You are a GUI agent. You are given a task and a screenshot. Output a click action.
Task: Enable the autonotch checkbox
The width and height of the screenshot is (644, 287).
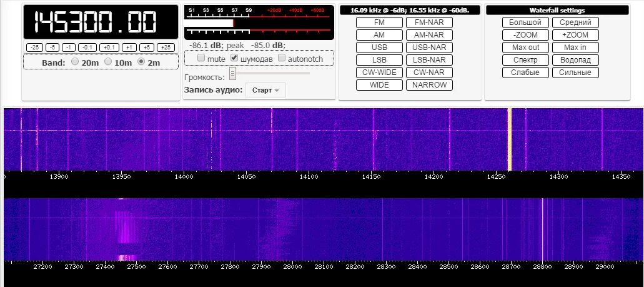pos(281,58)
